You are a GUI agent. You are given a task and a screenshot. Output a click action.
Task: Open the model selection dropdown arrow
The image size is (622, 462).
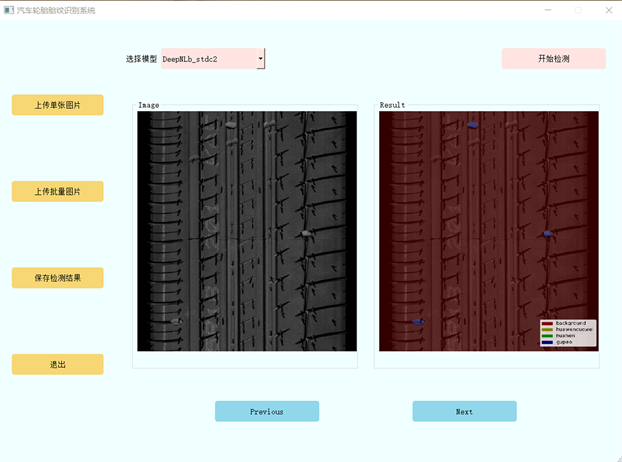[x=261, y=59]
